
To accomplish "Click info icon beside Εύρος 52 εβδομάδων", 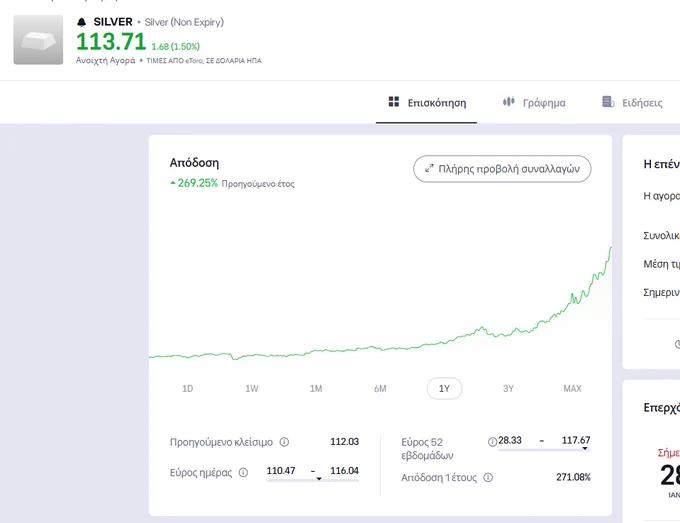I will click(x=492, y=442).
